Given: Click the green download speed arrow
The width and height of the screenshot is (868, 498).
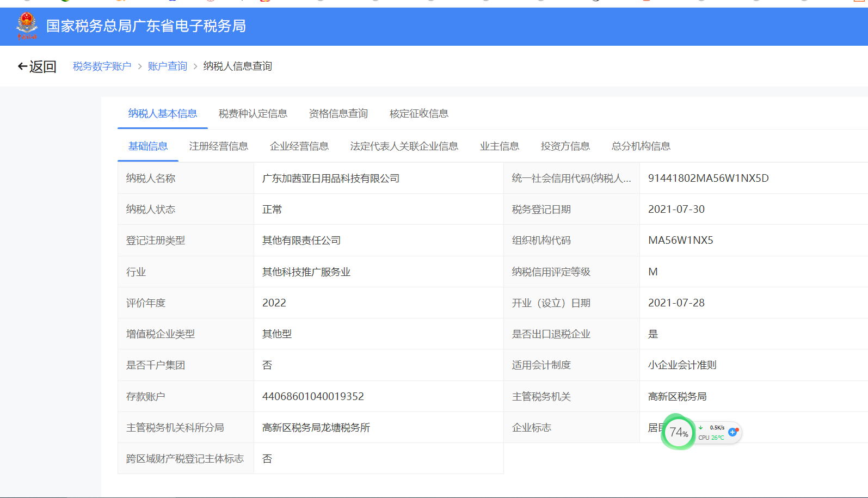Looking at the screenshot, I should [x=701, y=428].
